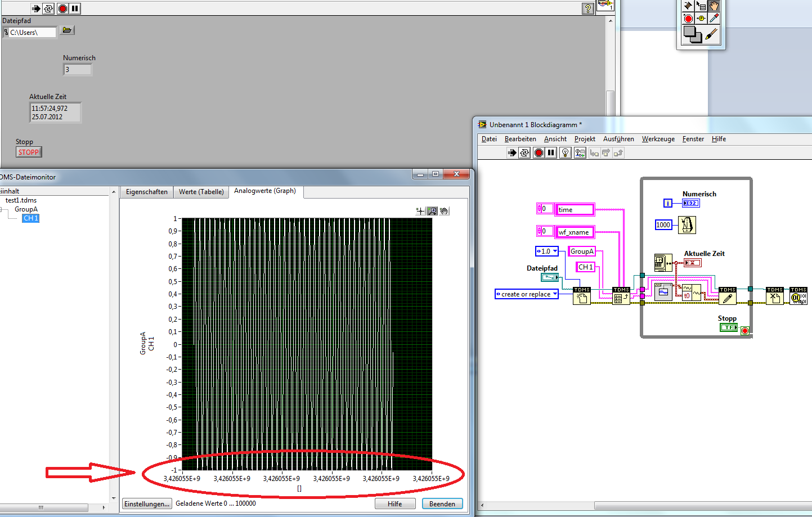The width and height of the screenshot is (812, 517).
Task: Select the wiring spool tool in palette
Action: pyautogui.click(x=688, y=6)
